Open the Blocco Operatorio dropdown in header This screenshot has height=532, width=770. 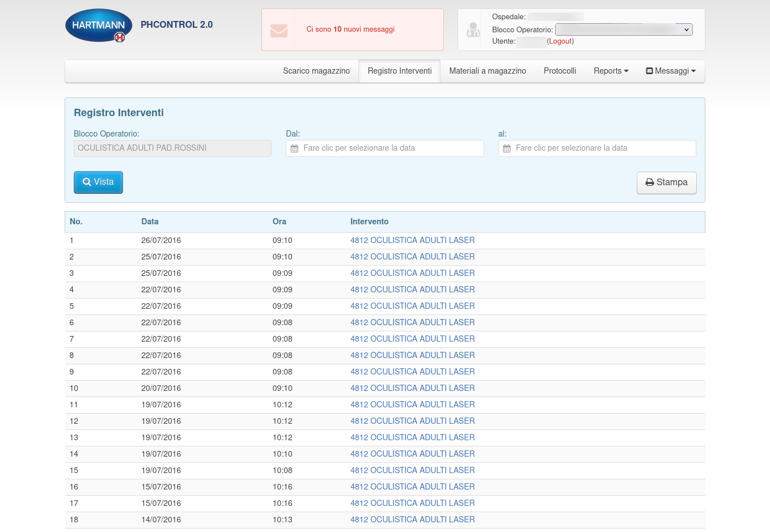(x=624, y=29)
